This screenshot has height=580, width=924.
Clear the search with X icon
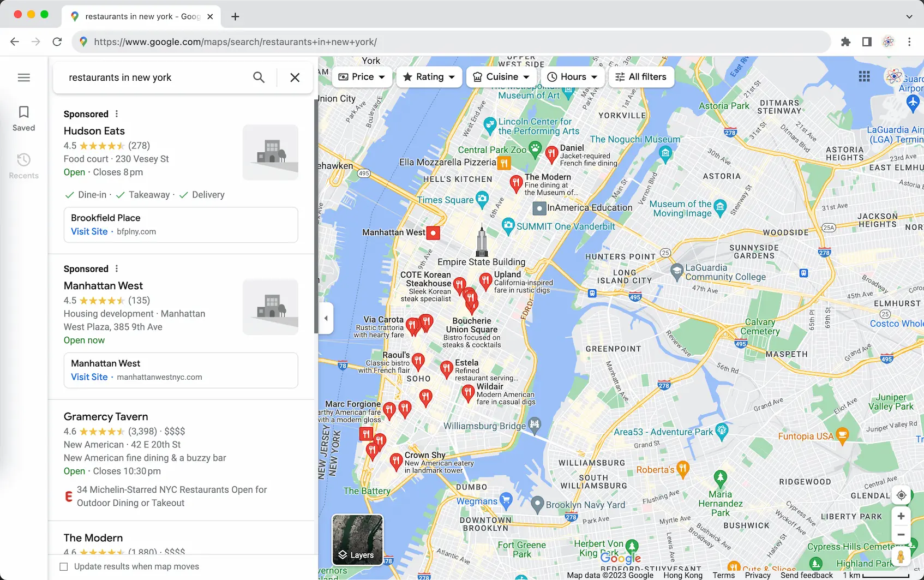pyautogui.click(x=295, y=77)
